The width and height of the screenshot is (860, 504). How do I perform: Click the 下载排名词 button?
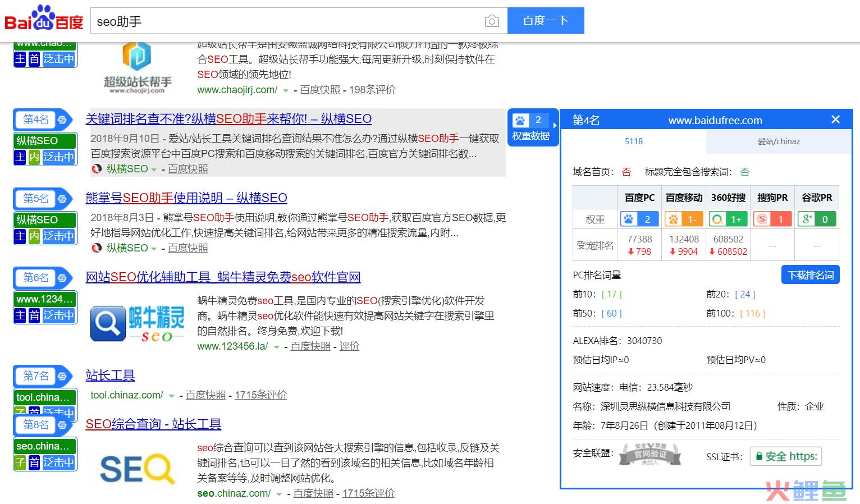click(810, 275)
